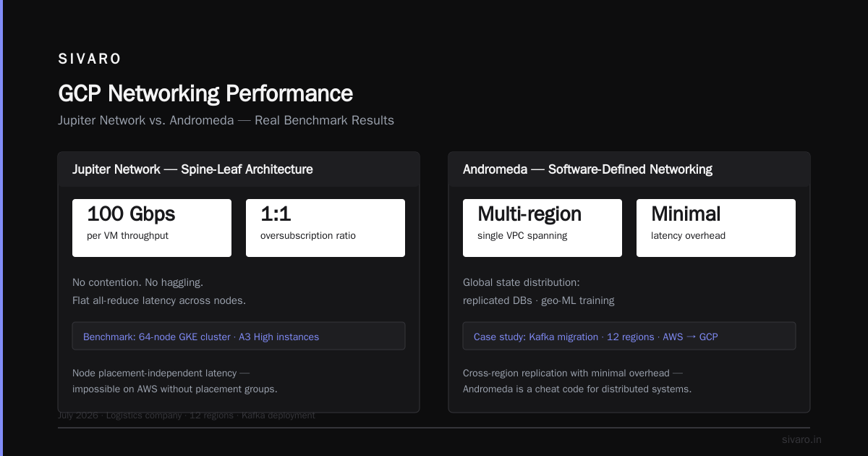Screen dimensions: 868x456
Task: Select the 'GCP Networking Performance' heading
Action: point(205,93)
